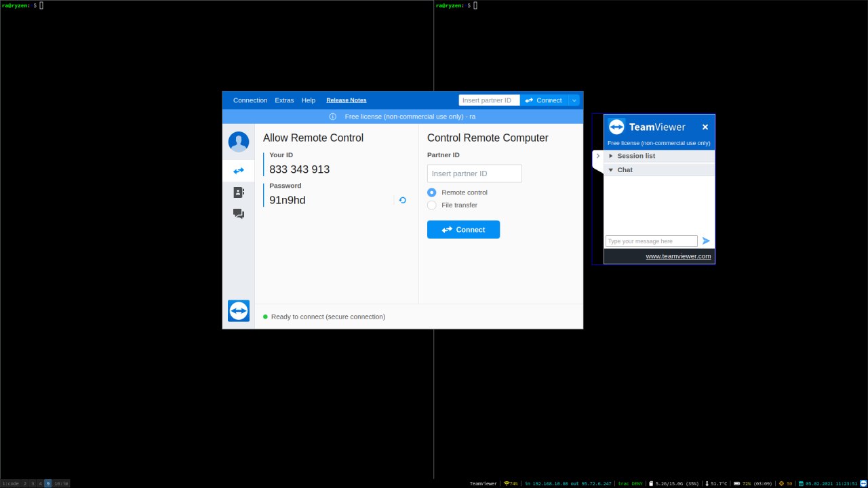The width and height of the screenshot is (868, 488).
Task: Open the Extras menu
Action: [284, 100]
